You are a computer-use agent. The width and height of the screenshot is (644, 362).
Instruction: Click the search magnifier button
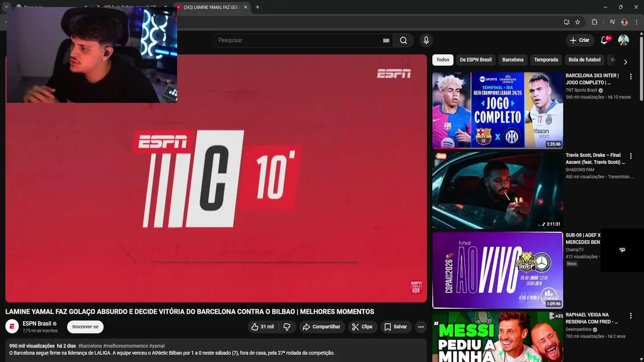click(404, 40)
